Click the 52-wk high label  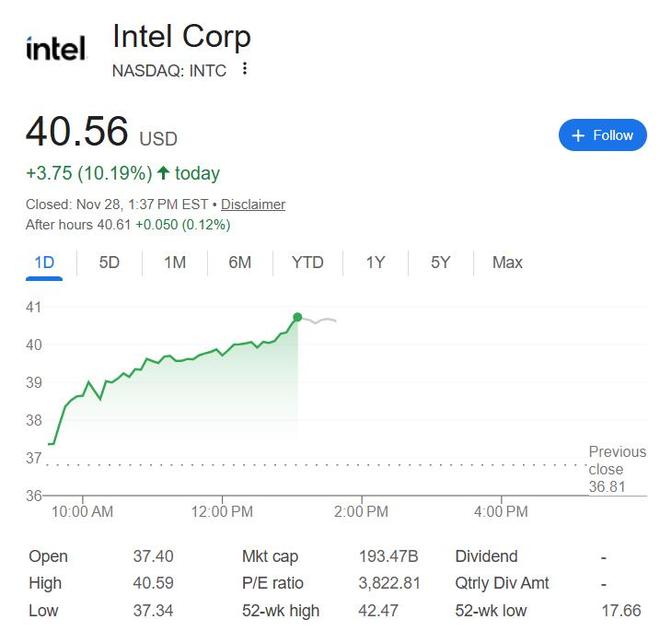(281, 610)
